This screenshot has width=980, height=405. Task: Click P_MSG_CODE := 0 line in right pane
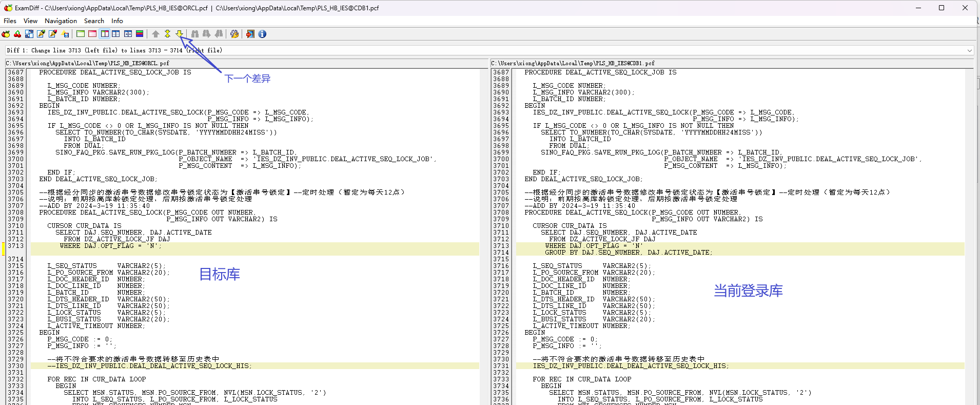click(x=565, y=339)
